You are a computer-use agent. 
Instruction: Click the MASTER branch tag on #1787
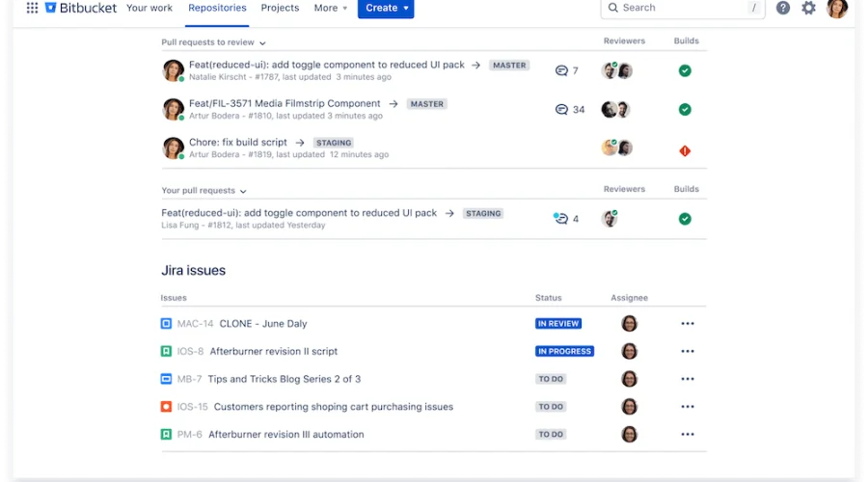click(509, 66)
